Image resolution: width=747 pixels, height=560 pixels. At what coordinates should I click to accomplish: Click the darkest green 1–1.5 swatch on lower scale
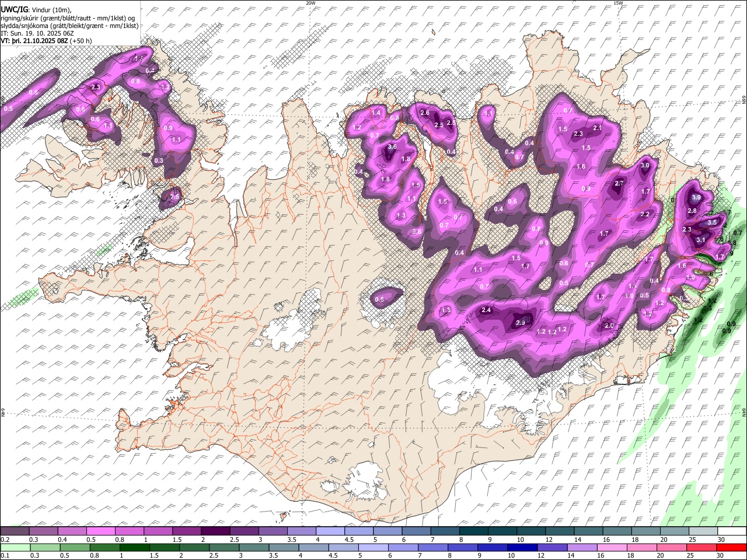coord(135,547)
